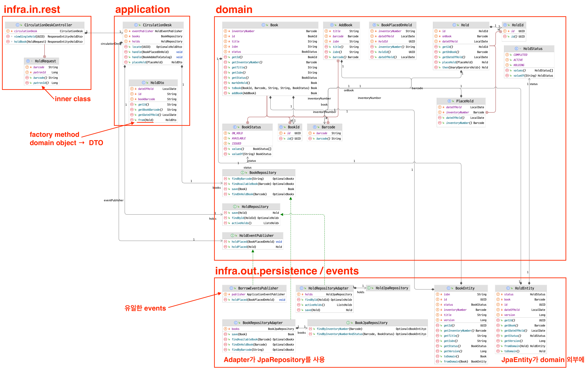The image size is (588, 369).
Task: Select findByBarcode(String) in BookRepository
Action: 259,179
